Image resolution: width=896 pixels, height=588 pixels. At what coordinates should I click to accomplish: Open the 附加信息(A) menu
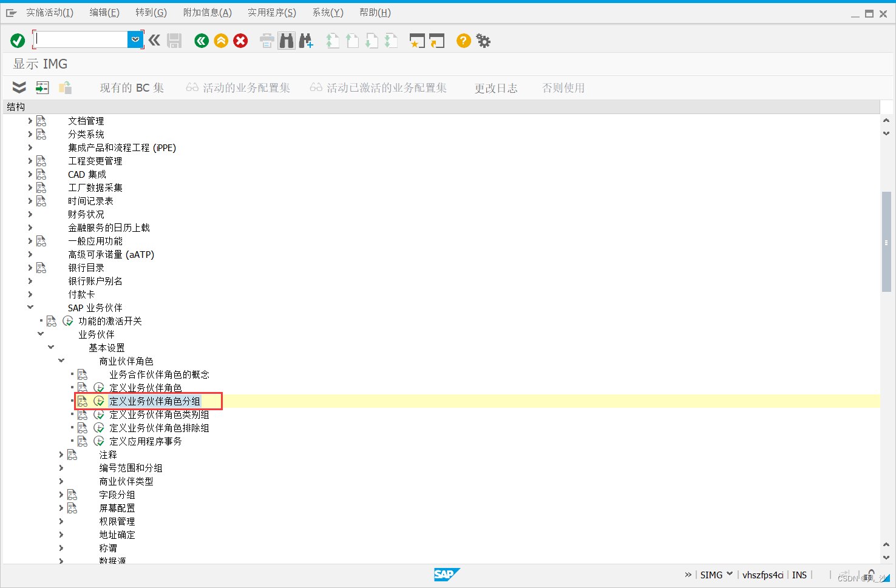[208, 13]
